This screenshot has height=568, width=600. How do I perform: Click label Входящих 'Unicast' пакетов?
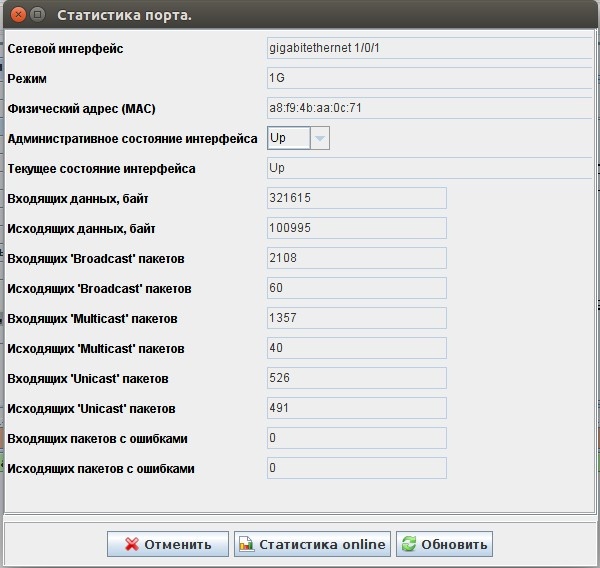[x=88, y=379]
